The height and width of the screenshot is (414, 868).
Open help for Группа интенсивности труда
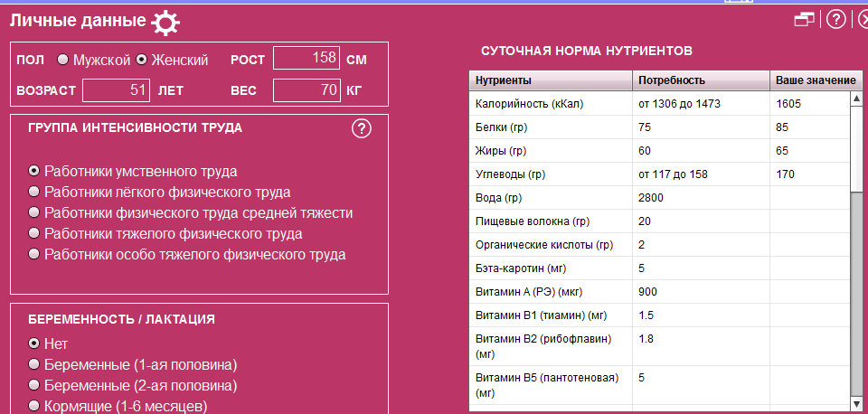pyautogui.click(x=362, y=128)
